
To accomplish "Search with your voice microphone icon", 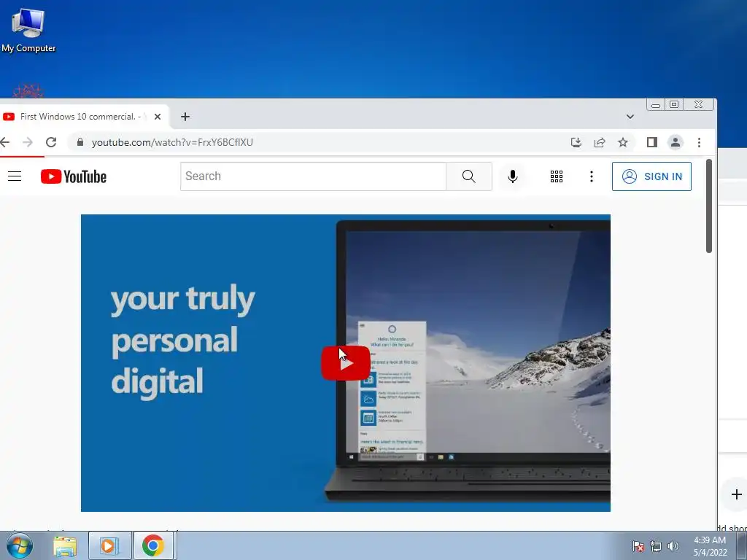I will point(513,176).
